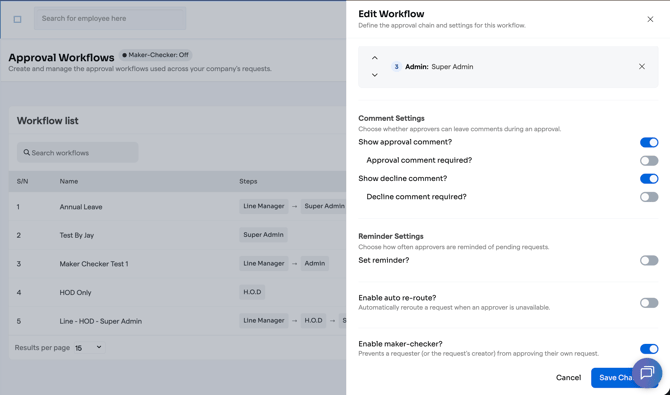Select the HOD Only workflow
Image resolution: width=670 pixels, height=395 pixels.
[x=75, y=292]
